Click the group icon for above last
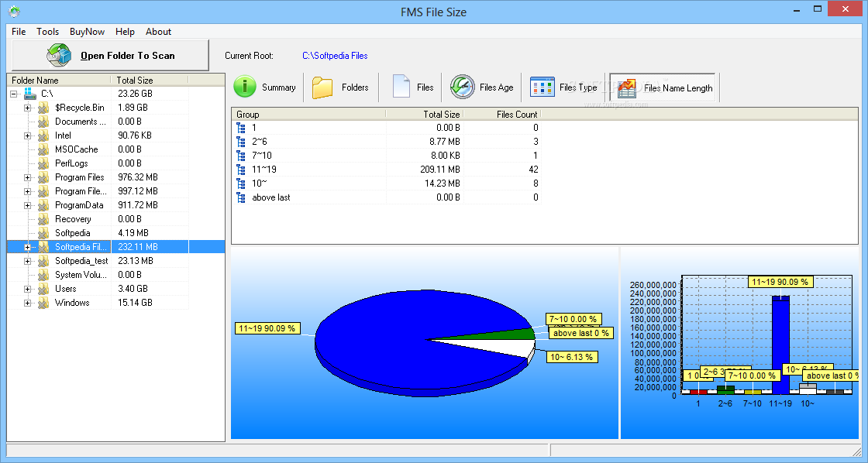 (241, 197)
